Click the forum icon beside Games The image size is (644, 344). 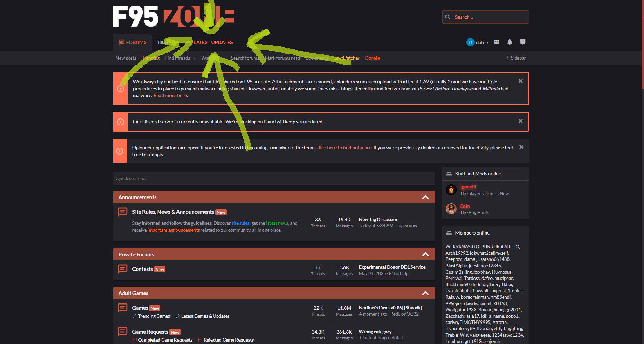[x=122, y=308]
